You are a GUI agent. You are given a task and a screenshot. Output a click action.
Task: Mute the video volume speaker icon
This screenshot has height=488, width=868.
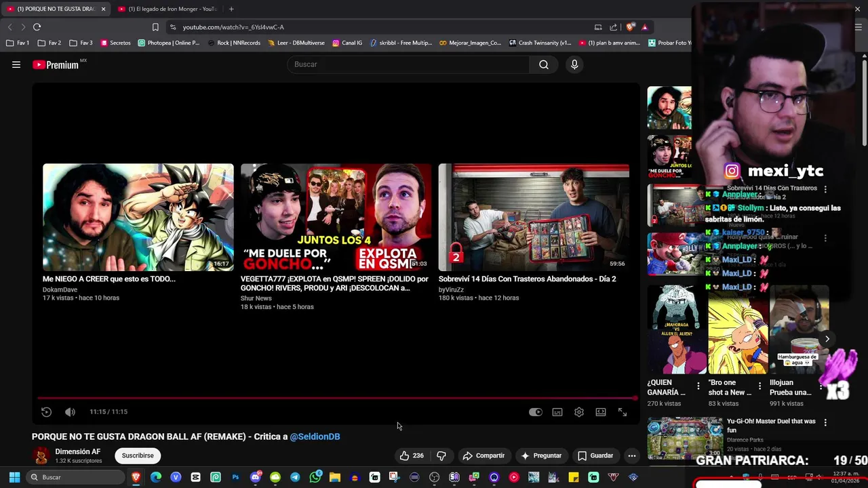tap(70, 412)
